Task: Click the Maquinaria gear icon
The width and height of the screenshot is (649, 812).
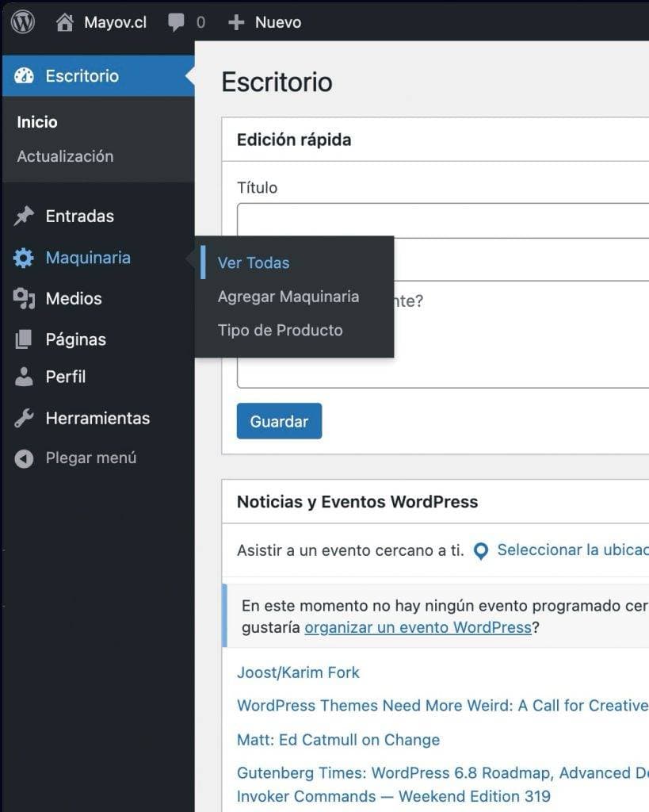Action: (x=24, y=258)
